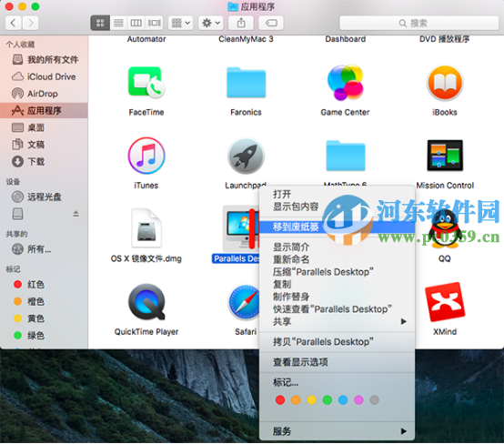The width and height of the screenshot is (504, 444).
Task: Apply the gray tag dot in context menu
Action: point(375,400)
